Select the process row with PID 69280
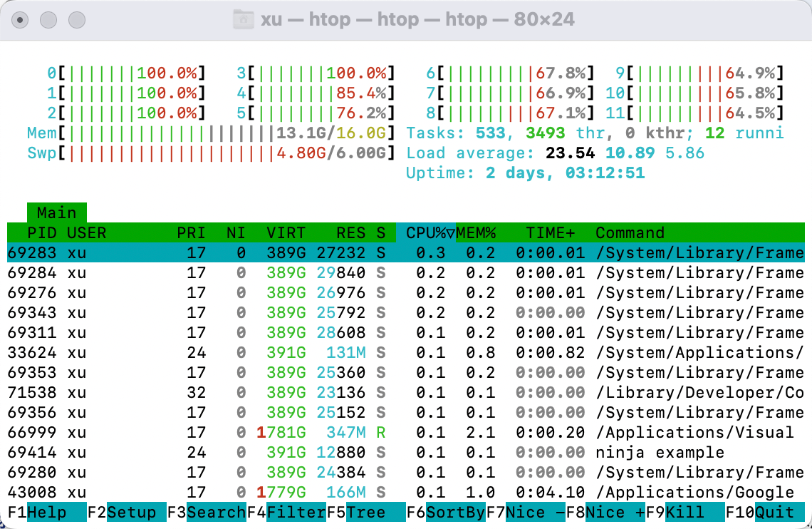Viewport: 812px width, 529px height. (406, 472)
